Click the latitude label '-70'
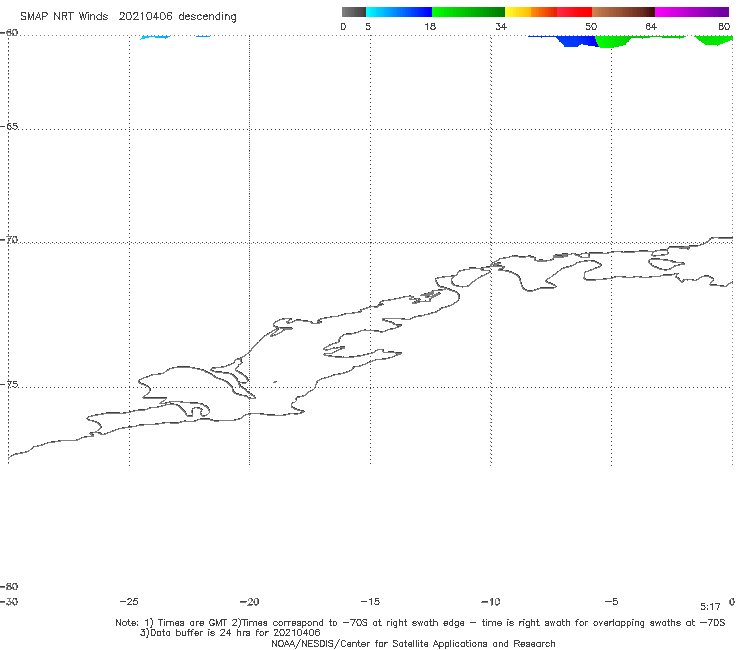 click(9, 240)
